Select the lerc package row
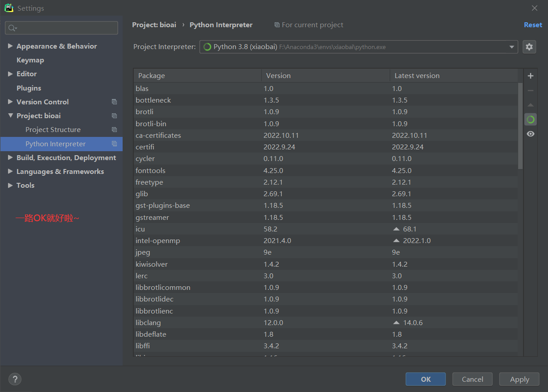Image resolution: width=548 pixels, height=392 pixels. click(326, 276)
